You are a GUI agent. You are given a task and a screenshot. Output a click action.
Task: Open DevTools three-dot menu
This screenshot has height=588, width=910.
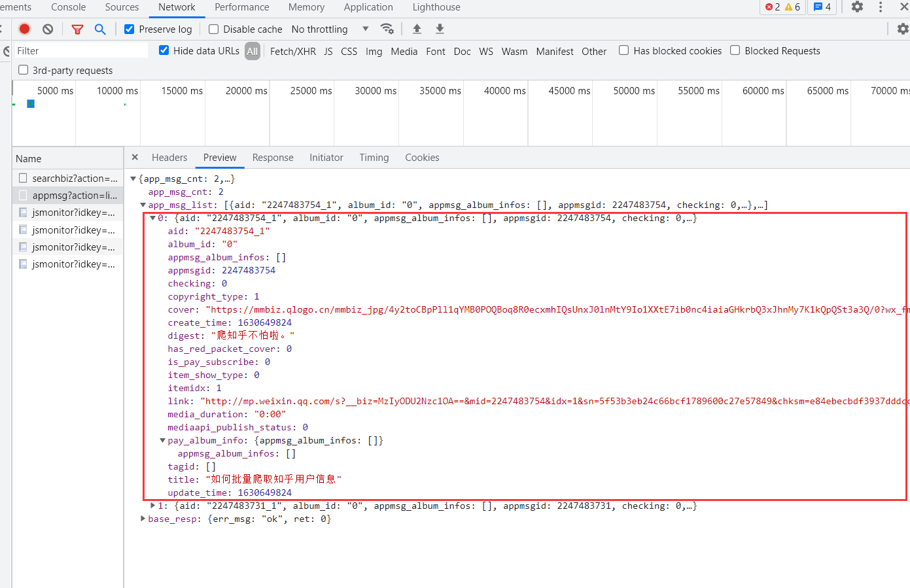tap(881, 7)
